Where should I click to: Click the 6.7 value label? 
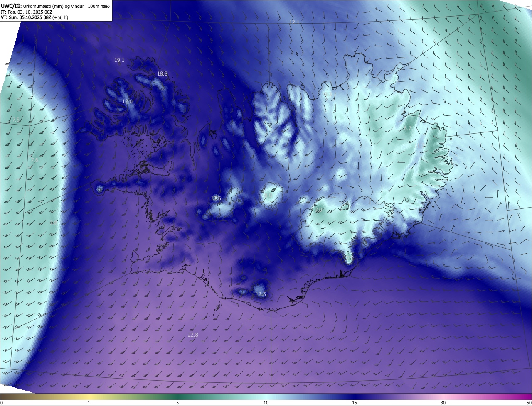point(407,129)
